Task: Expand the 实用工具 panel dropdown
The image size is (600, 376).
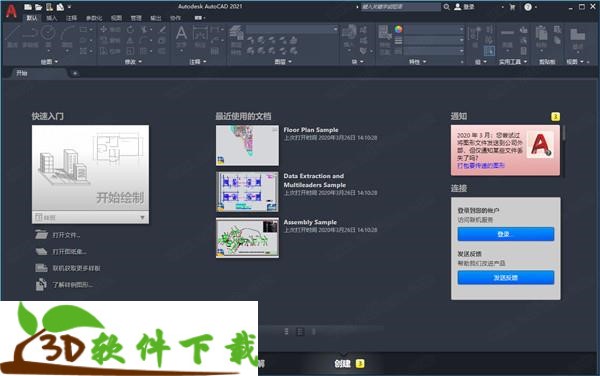Action: tap(513, 62)
